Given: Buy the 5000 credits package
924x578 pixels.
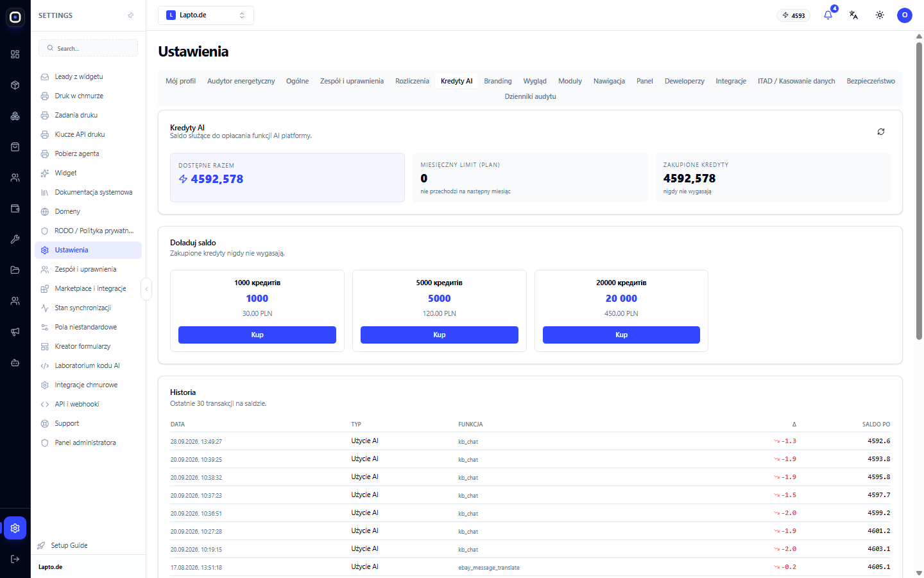Looking at the screenshot, I should click(x=440, y=335).
